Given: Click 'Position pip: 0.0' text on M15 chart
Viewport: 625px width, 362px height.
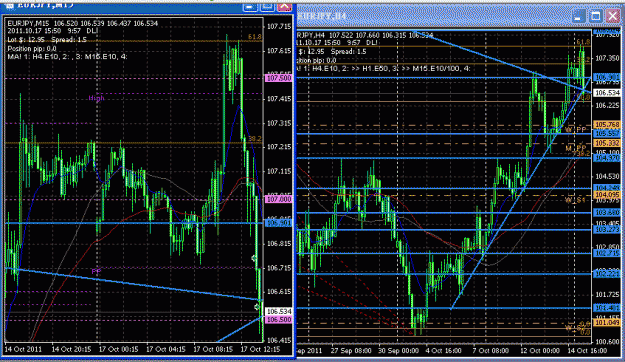Looking at the screenshot, I should click(32, 48).
